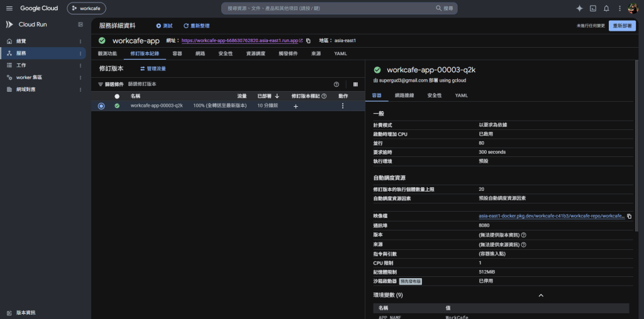Open the 來源 service tab
Image resolution: width=644 pixels, height=319 pixels.
(316, 54)
